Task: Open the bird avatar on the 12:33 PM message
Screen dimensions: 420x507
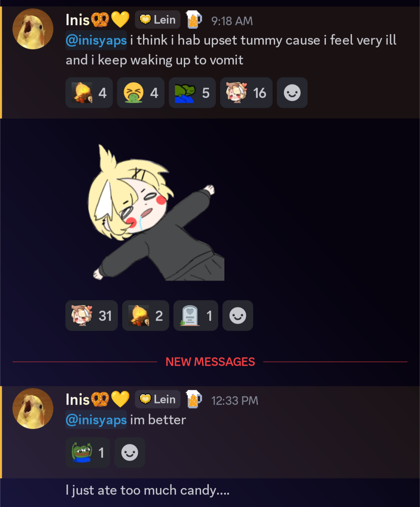Action: pos(33,409)
